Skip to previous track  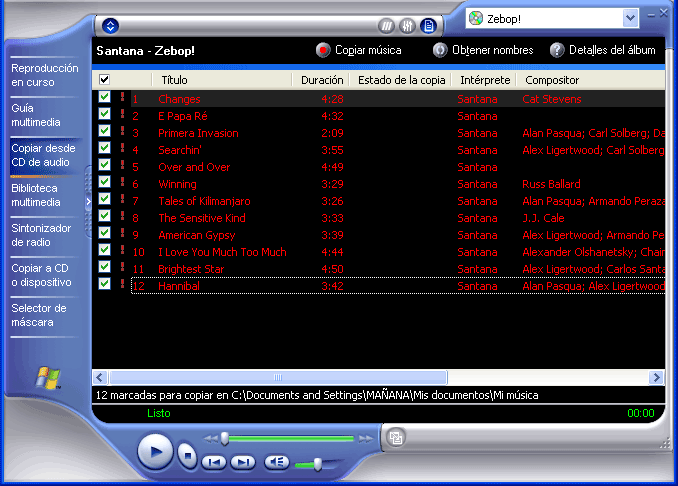[214, 463]
